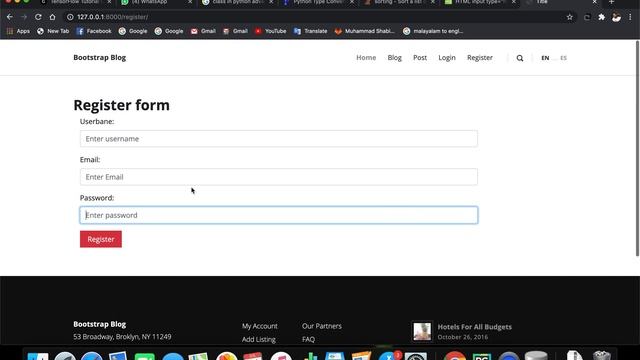The width and height of the screenshot is (640, 360).
Task: Click the Register form heading
Action: coord(122,105)
